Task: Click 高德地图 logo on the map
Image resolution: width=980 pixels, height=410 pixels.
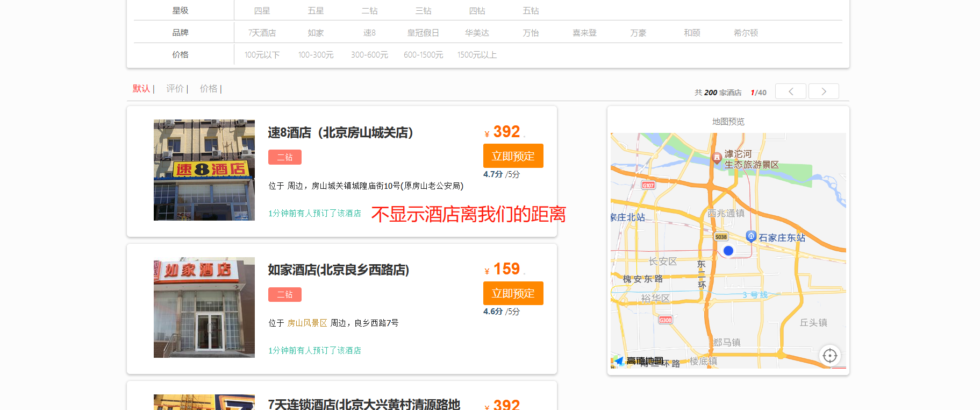Action: tap(639, 361)
